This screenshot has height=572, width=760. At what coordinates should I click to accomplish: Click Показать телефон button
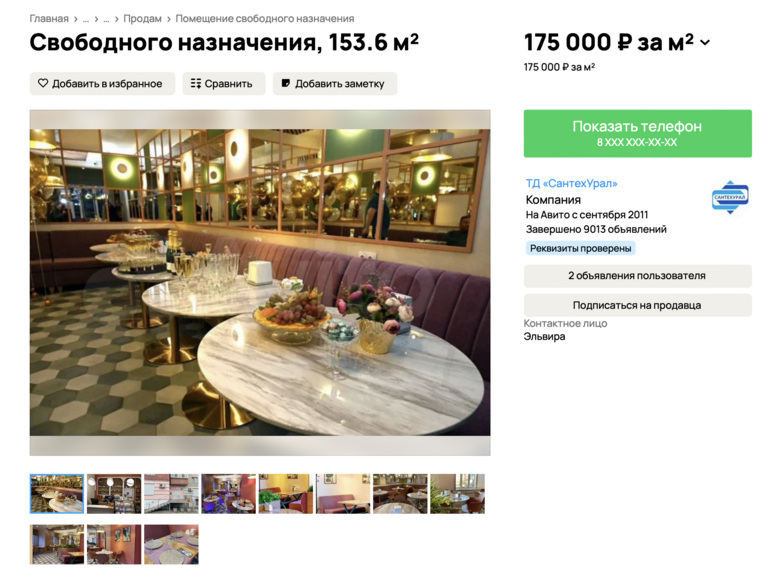[x=637, y=133]
